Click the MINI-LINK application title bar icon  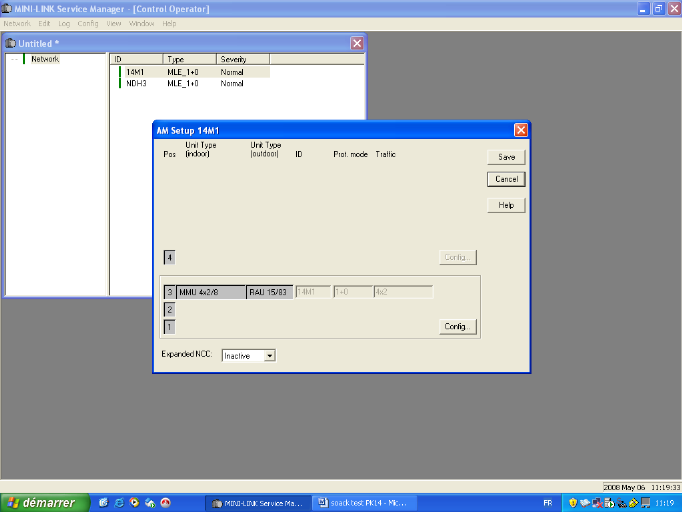click(7, 9)
